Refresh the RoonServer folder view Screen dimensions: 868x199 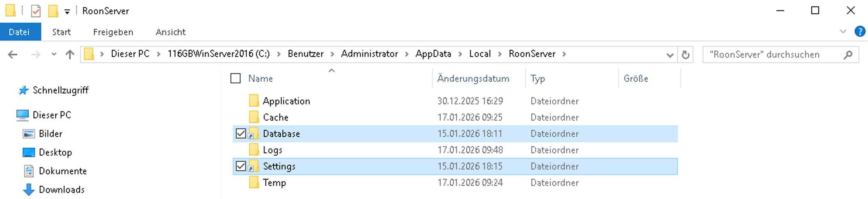point(686,55)
